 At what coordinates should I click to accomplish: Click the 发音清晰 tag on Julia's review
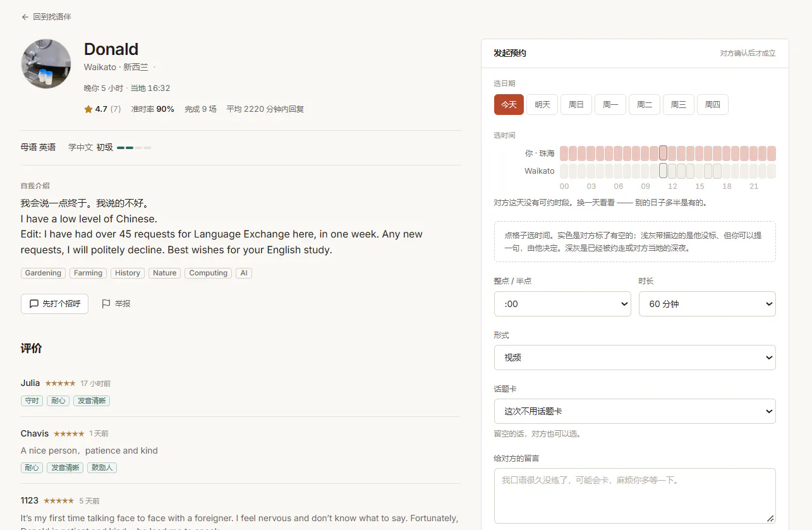click(x=92, y=401)
